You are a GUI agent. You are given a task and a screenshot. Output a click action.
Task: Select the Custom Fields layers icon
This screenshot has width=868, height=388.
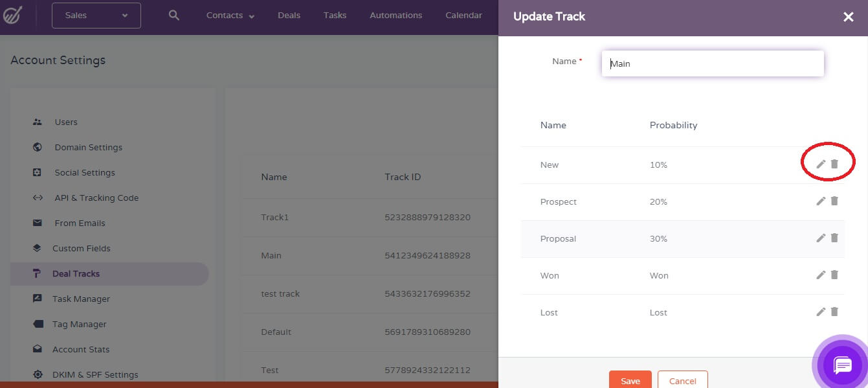click(x=38, y=248)
